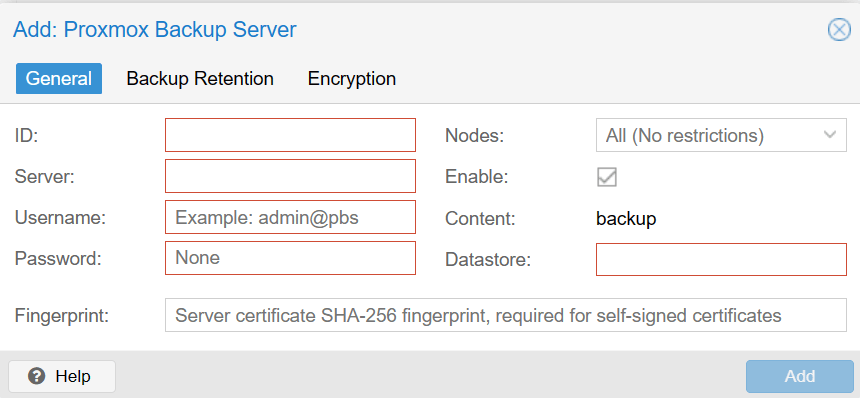Click the Add button
The image size is (860, 398).
[x=800, y=376]
